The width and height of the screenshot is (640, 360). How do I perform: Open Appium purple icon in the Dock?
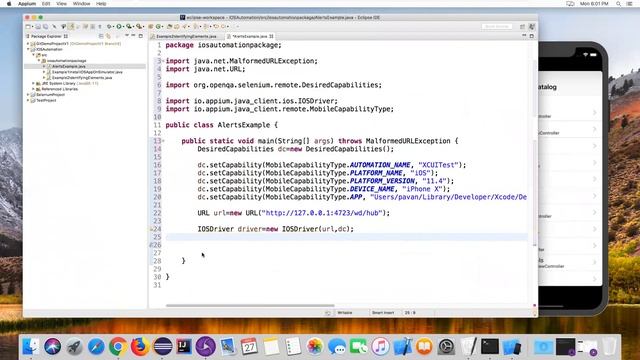(x=206, y=347)
